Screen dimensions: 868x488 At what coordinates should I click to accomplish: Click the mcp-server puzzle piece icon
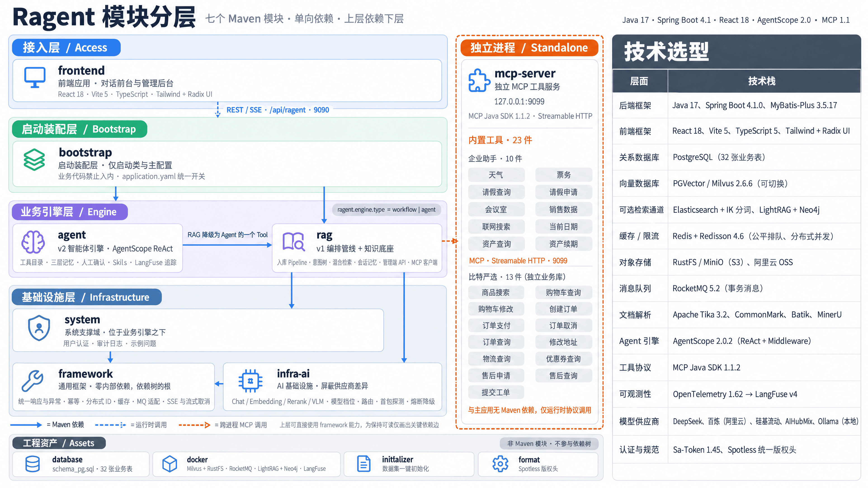coord(479,80)
